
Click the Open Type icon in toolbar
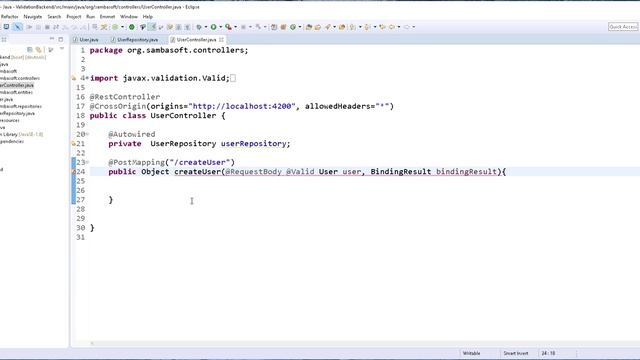pyautogui.click(x=309, y=27)
